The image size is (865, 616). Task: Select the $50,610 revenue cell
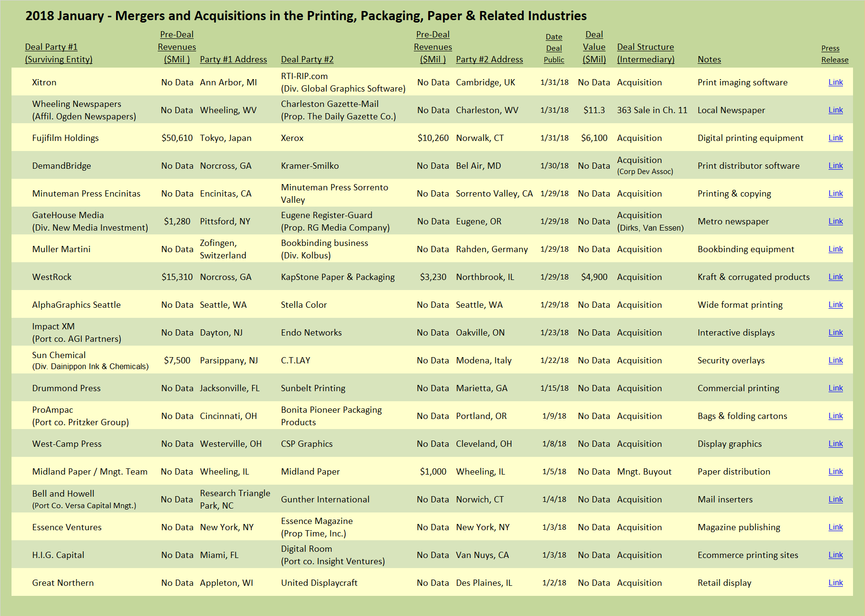pyautogui.click(x=177, y=138)
